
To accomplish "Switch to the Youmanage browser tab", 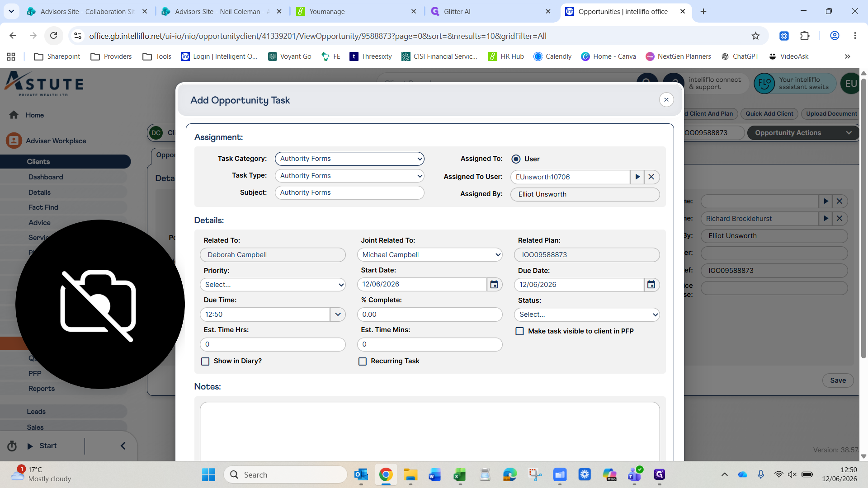I will pos(356,11).
